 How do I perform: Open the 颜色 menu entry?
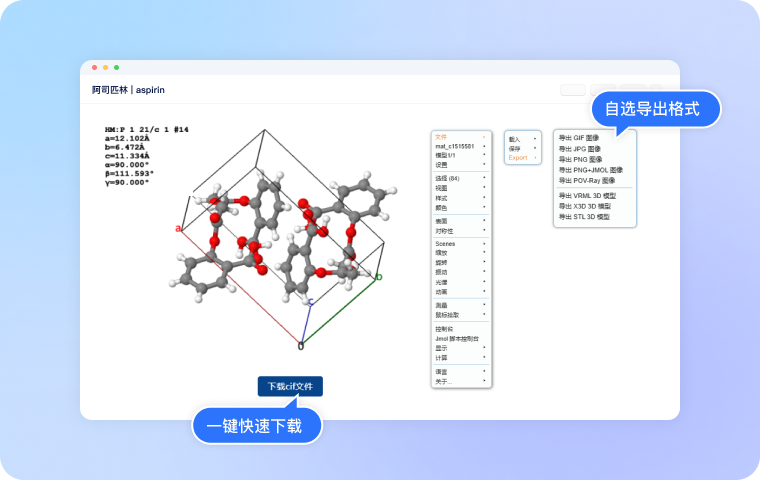point(442,208)
